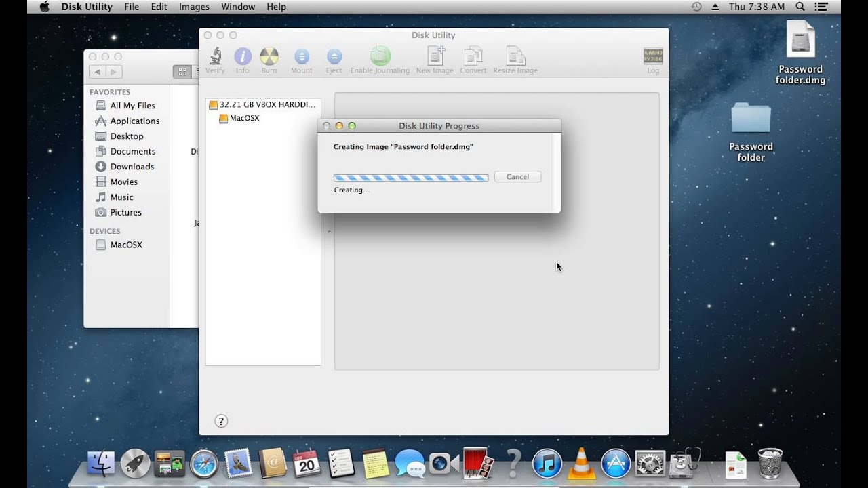
Task: Cancel the image creation
Action: (517, 176)
